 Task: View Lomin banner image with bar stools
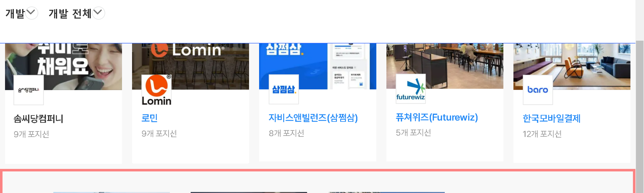click(190, 67)
